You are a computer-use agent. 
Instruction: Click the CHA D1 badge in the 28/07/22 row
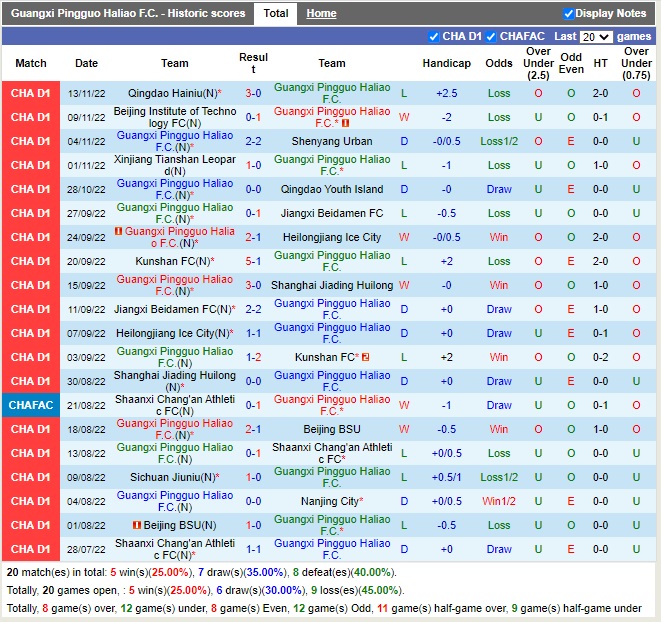(x=31, y=549)
